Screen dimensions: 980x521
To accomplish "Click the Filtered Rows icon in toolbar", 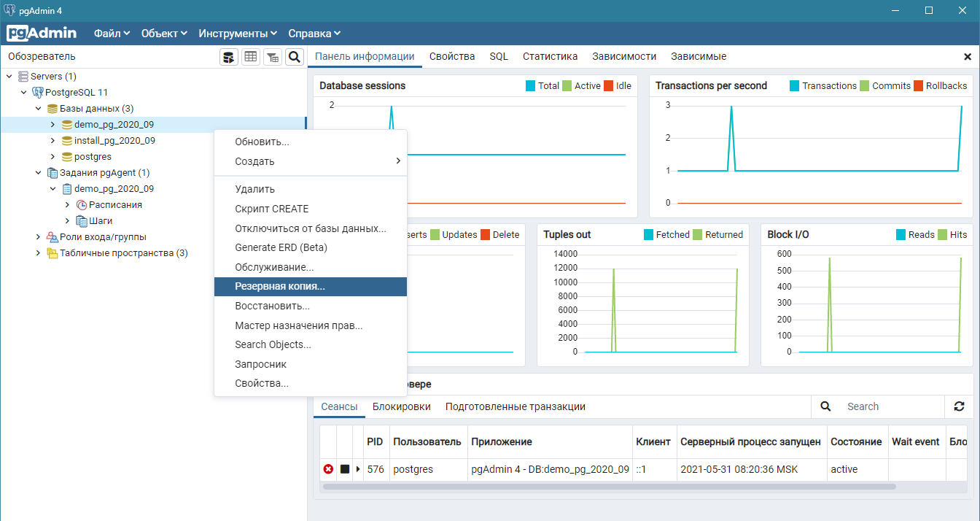I will click(x=272, y=57).
